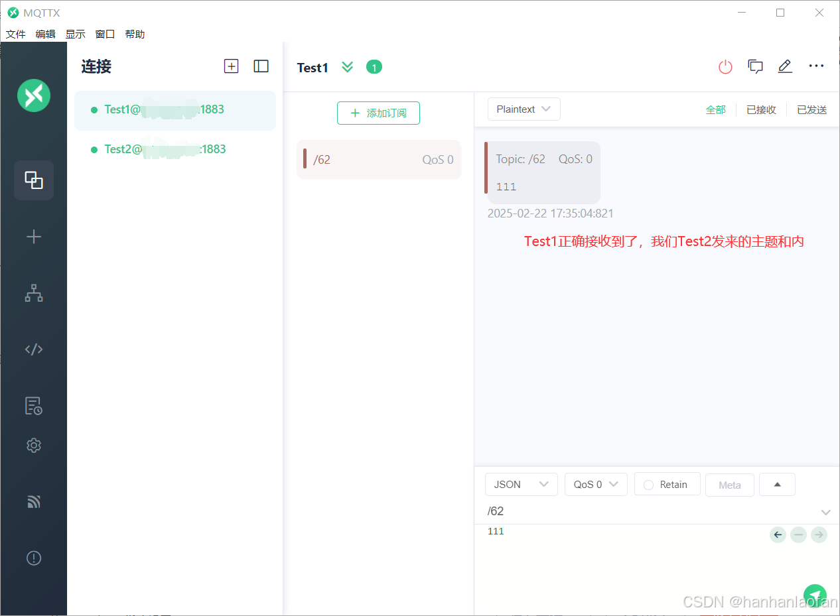840x616 pixels.
Task: Click the green unread badge showing 1
Action: click(374, 67)
